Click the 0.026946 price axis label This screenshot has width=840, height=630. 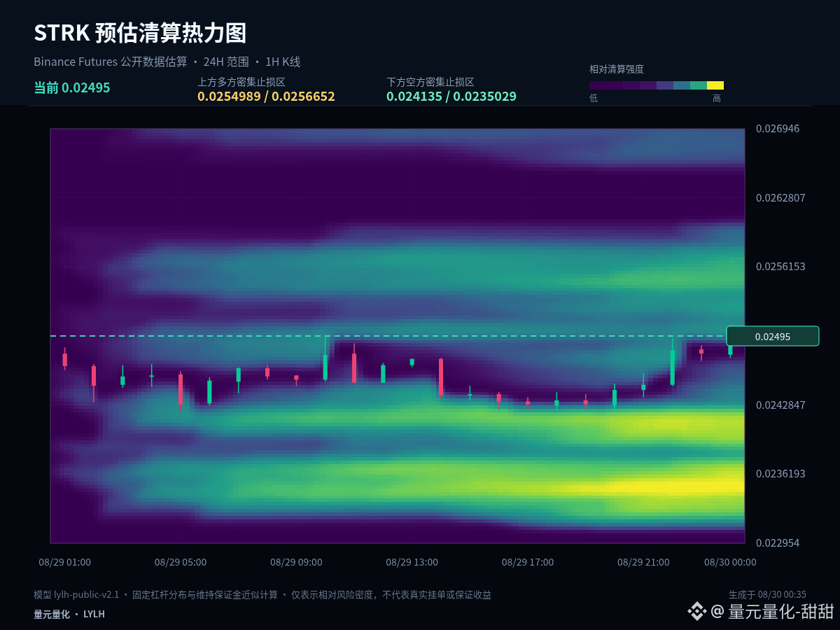(x=778, y=129)
